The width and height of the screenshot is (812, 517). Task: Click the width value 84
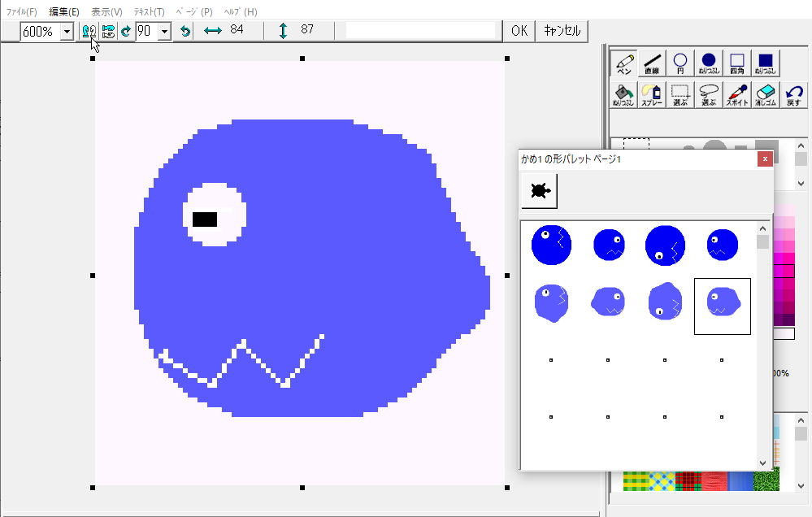237,29
